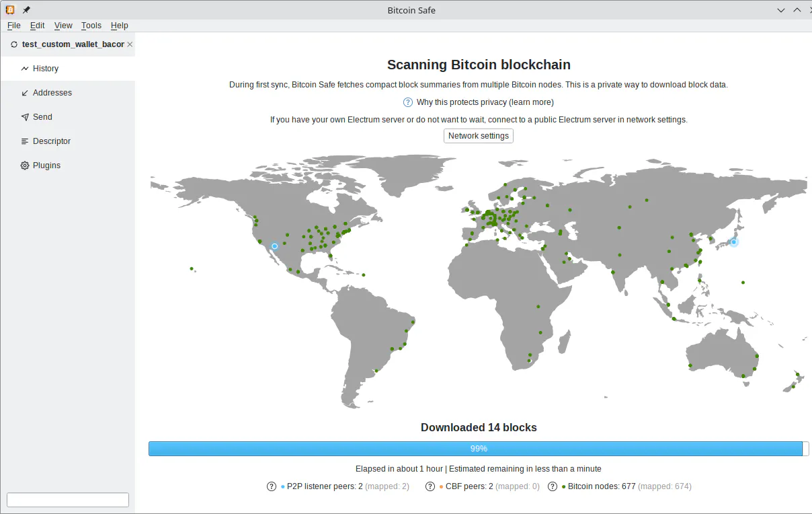Screen dimensions: 812x514
Task: Click help icon next to Bitcoin nodes
Action: 553,486
